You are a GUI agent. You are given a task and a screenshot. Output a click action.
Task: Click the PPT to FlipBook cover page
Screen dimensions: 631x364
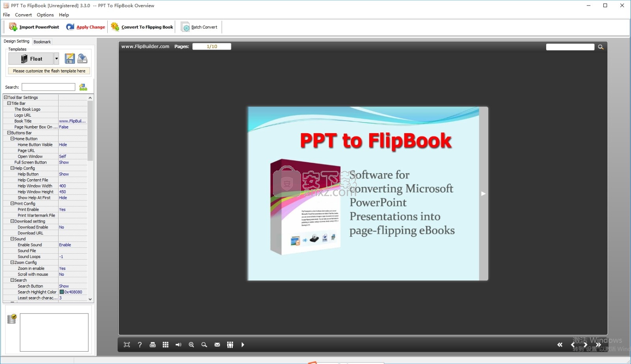[x=363, y=193]
